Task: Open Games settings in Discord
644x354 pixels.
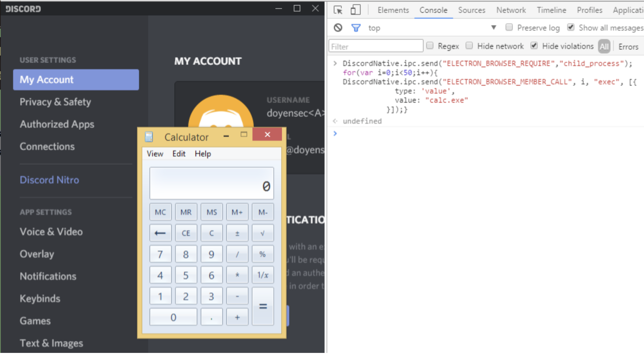Action: [x=35, y=321]
